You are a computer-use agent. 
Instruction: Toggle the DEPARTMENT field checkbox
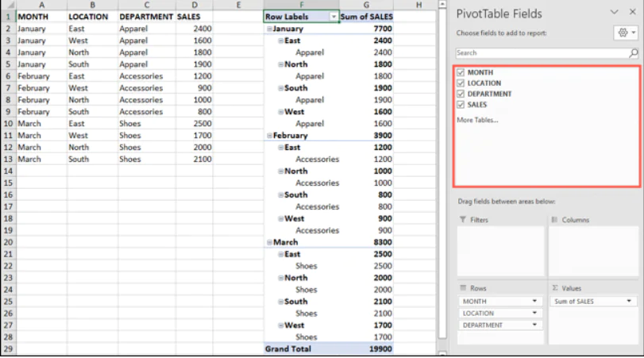tap(461, 94)
